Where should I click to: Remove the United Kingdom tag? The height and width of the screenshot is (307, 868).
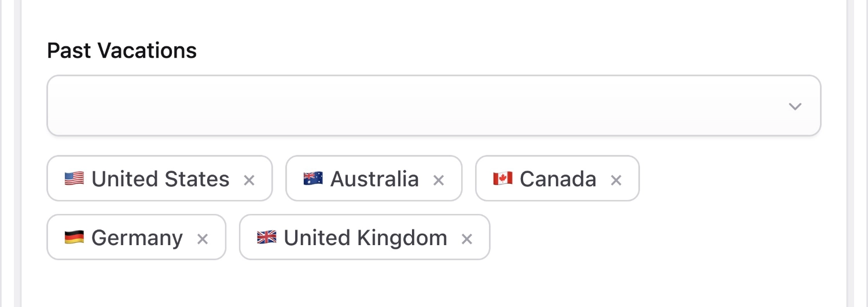click(467, 239)
